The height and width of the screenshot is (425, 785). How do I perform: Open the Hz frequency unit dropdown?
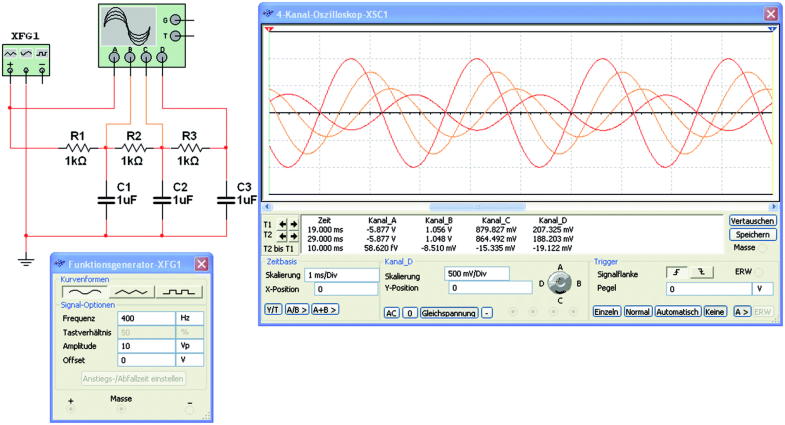click(190, 318)
